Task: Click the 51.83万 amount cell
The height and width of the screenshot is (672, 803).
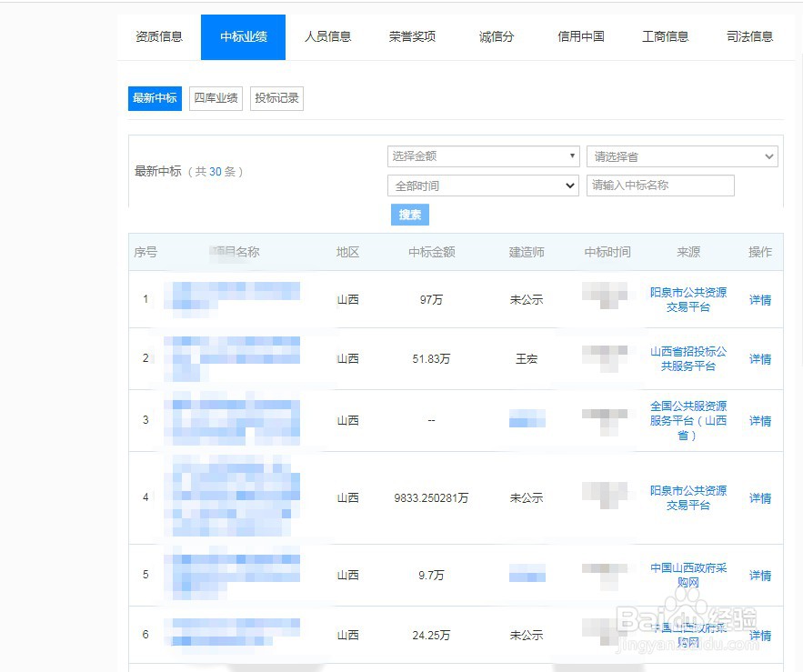Action: click(431, 359)
